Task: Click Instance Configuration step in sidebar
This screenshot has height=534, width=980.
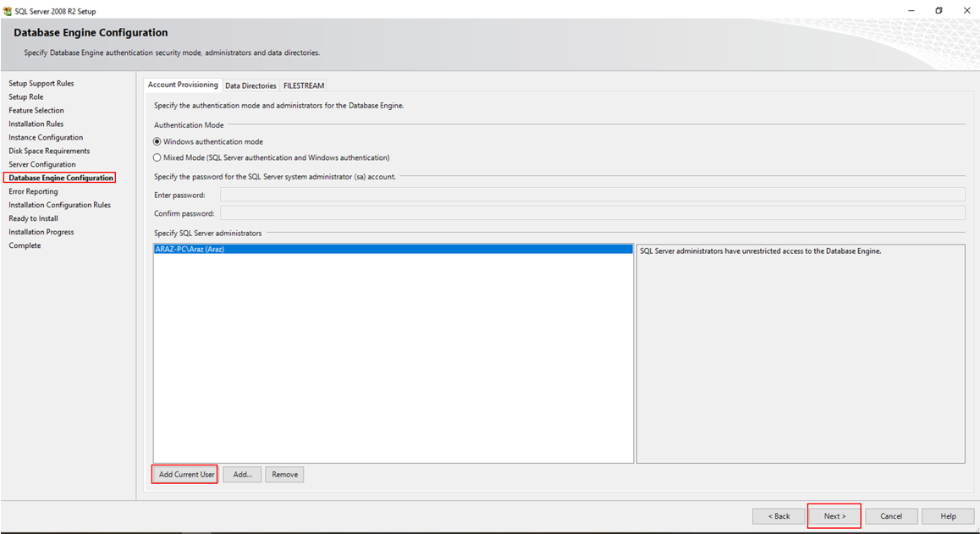Action: tap(46, 138)
